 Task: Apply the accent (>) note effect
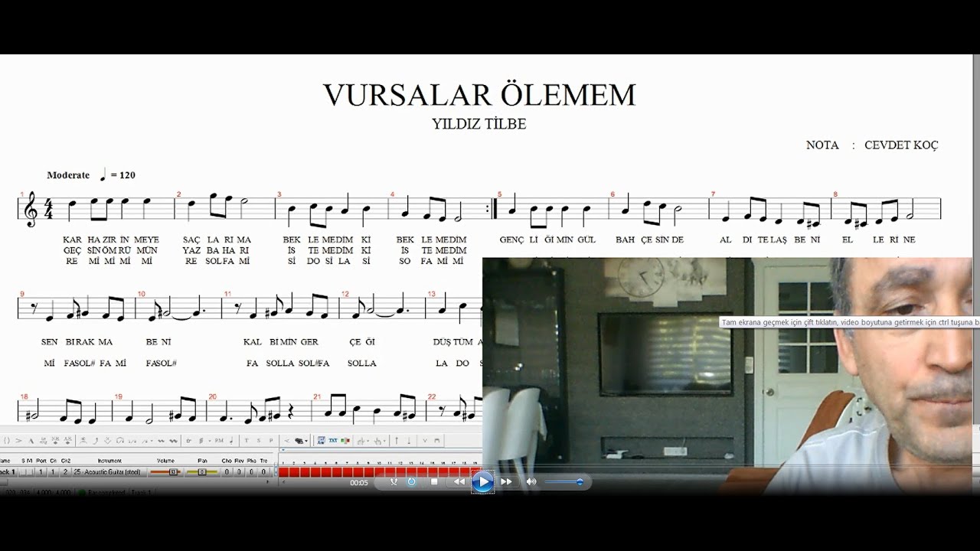(18, 441)
